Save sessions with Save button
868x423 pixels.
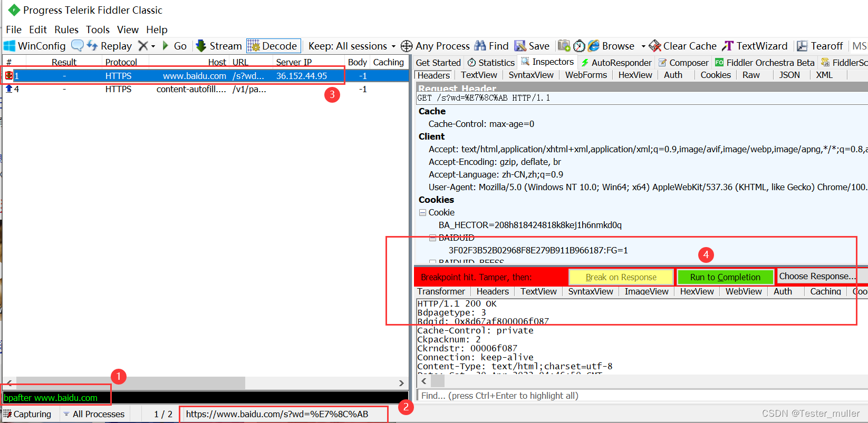tap(532, 46)
